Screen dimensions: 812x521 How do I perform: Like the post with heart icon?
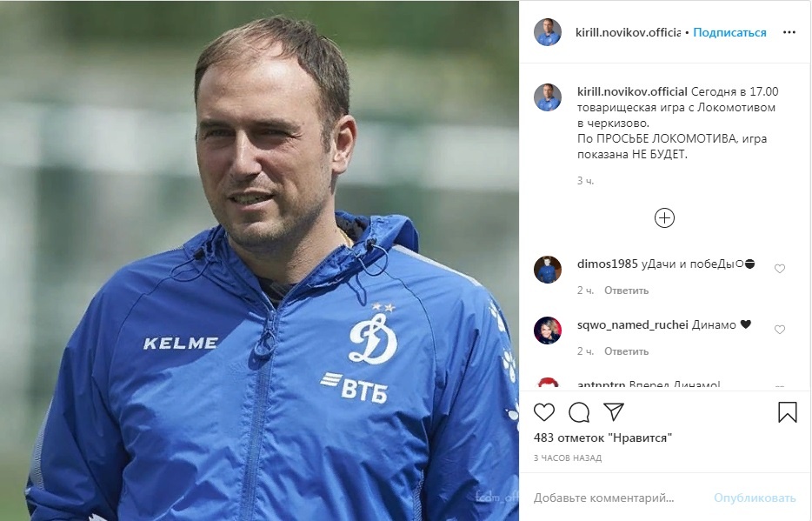[x=543, y=412]
